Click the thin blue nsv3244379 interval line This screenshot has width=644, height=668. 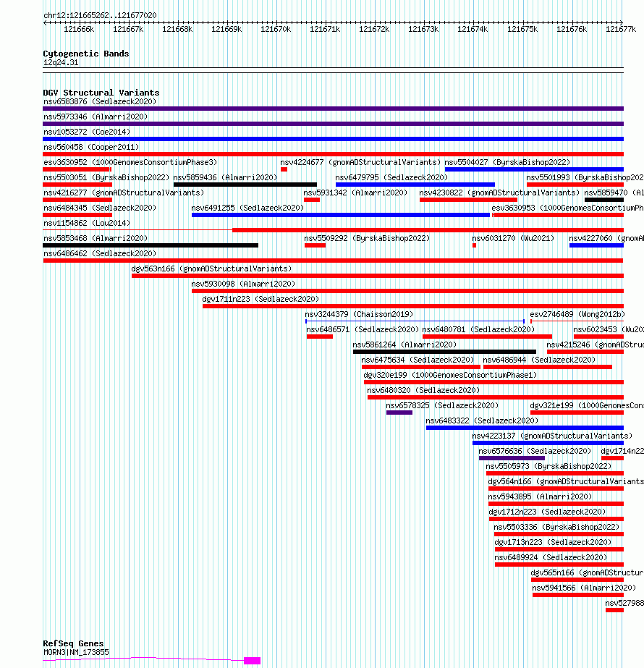pyautogui.click(x=415, y=321)
